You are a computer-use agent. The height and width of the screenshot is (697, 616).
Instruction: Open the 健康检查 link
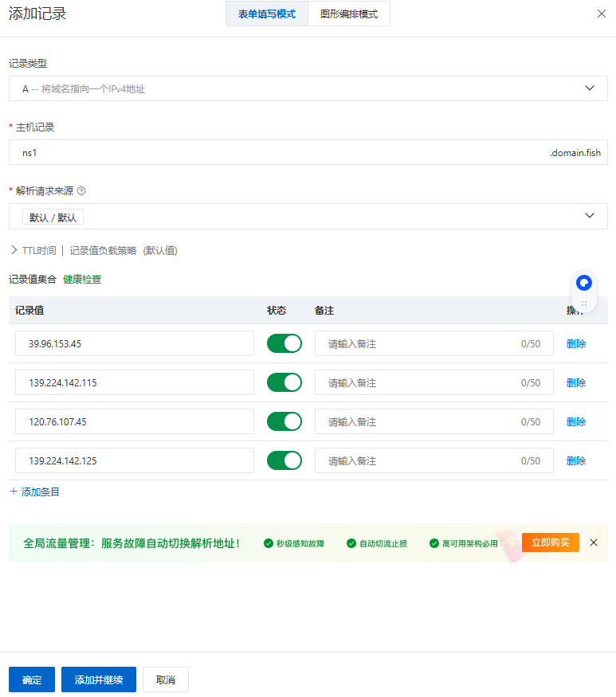(82, 280)
